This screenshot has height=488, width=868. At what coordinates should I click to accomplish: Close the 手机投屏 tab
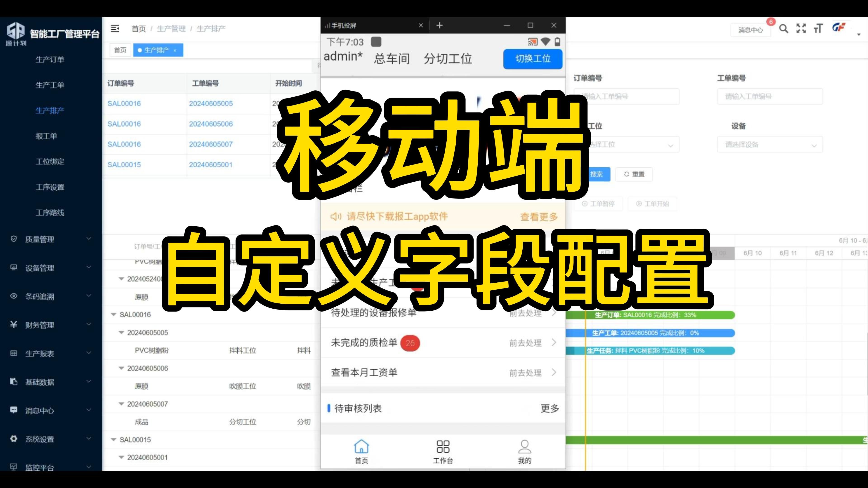coord(420,25)
